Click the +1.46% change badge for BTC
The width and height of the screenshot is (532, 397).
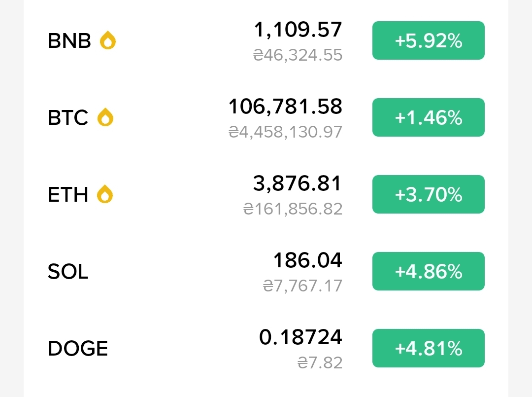tap(428, 117)
